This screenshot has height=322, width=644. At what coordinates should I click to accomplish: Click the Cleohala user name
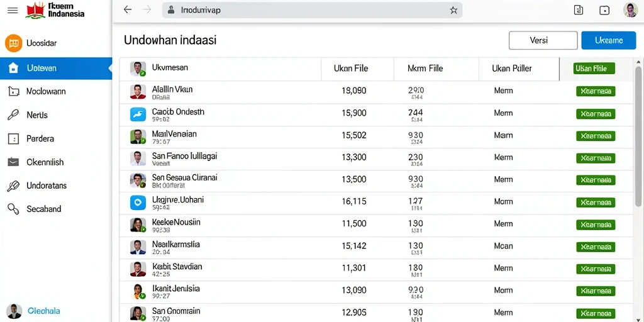pos(43,311)
